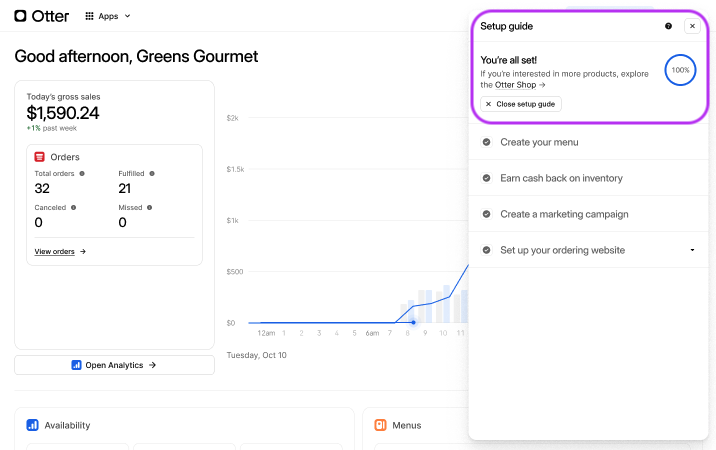Dismiss the Setup guide panel with X
The width and height of the screenshot is (716, 450).
click(x=692, y=26)
